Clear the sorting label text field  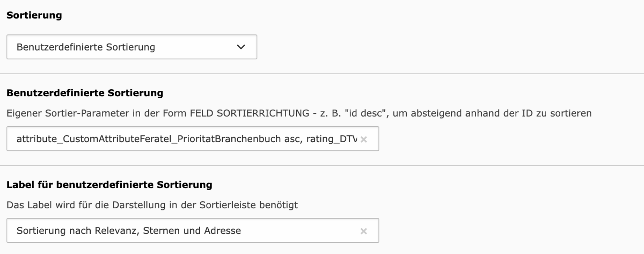coord(364,231)
